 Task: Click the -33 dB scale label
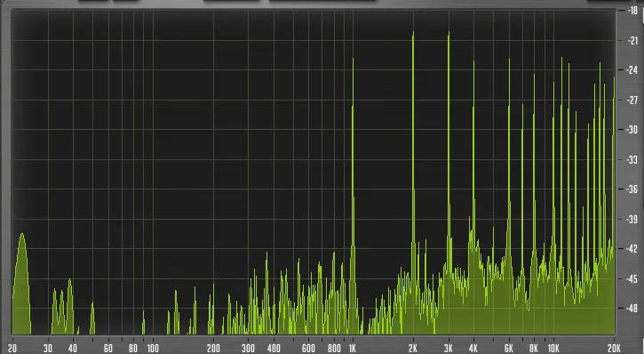coord(632,159)
